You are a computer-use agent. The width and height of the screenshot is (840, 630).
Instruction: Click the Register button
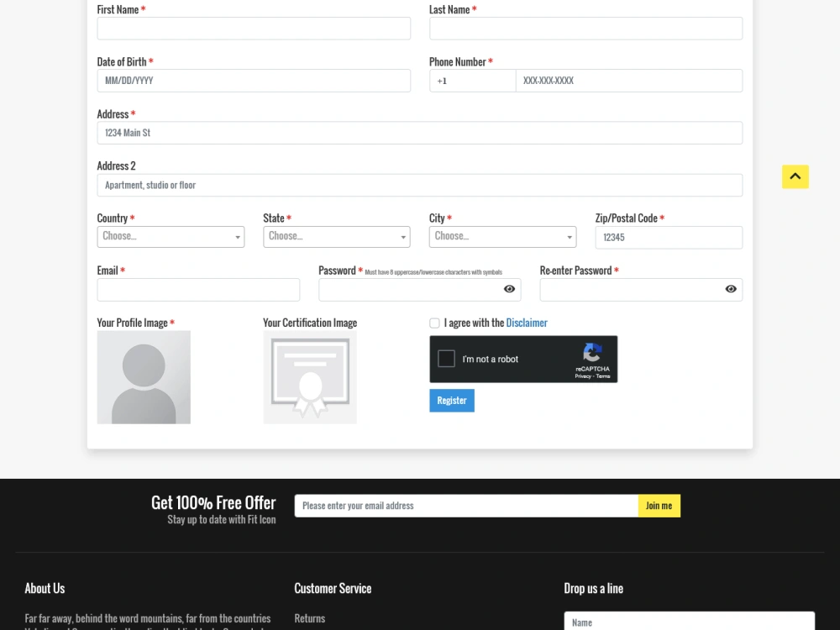[x=452, y=401]
